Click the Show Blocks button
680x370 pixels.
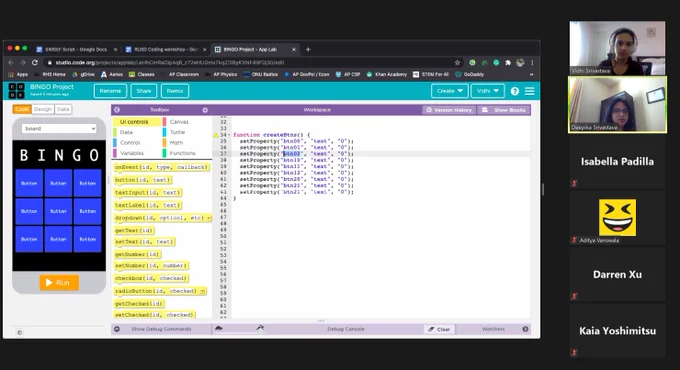point(504,110)
